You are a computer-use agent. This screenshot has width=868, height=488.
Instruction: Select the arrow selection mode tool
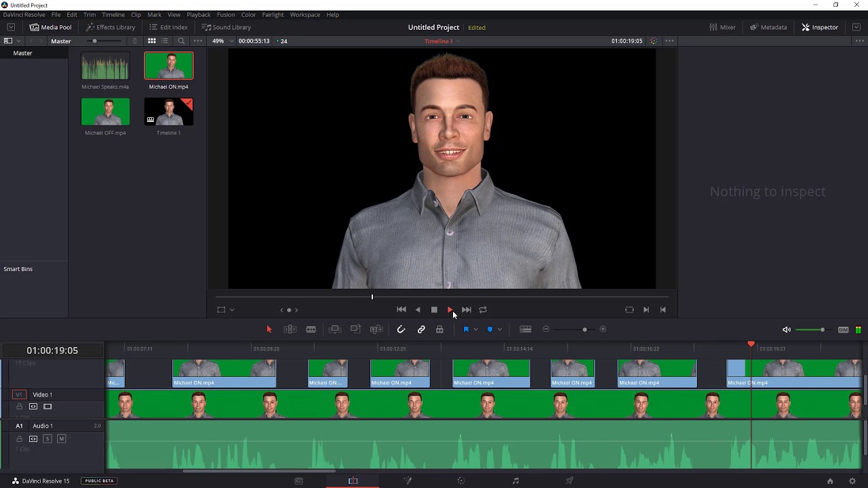pyautogui.click(x=269, y=329)
